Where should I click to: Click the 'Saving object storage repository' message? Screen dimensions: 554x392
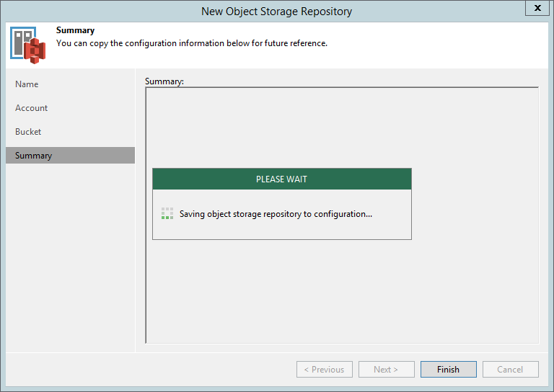pos(276,214)
